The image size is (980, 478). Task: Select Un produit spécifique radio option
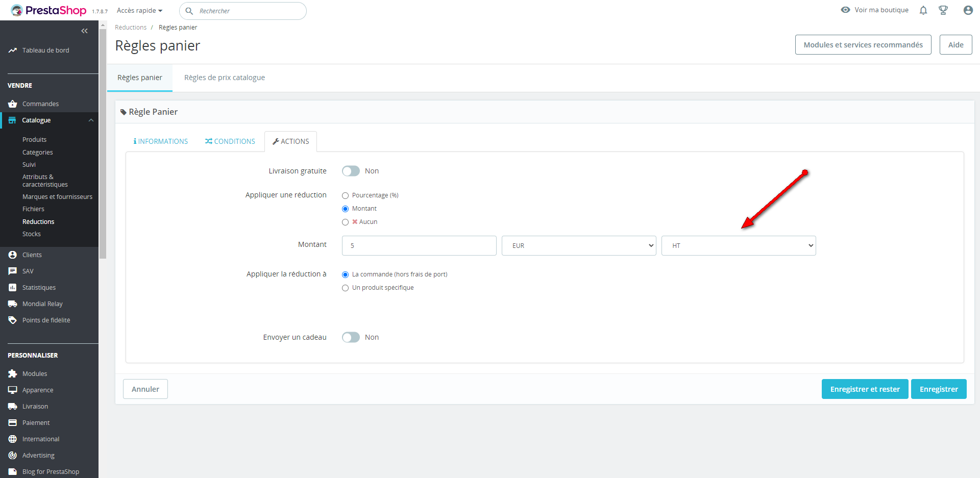[x=346, y=288]
